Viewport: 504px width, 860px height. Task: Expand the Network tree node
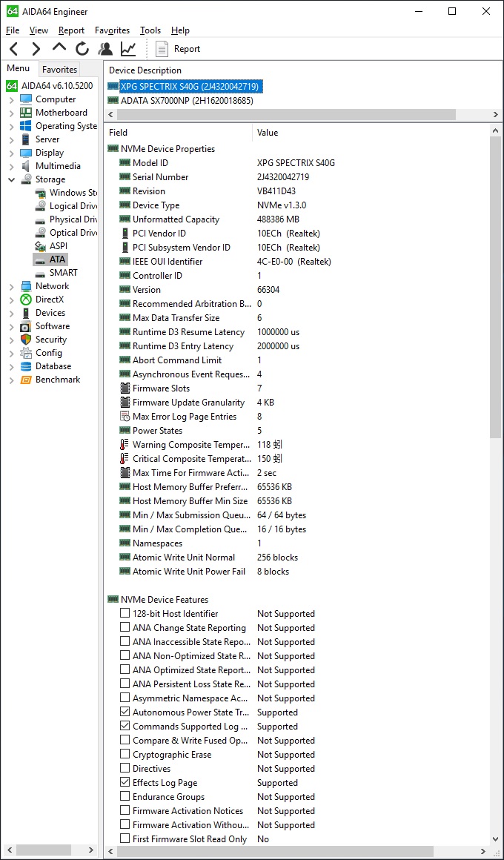(x=11, y=286)
